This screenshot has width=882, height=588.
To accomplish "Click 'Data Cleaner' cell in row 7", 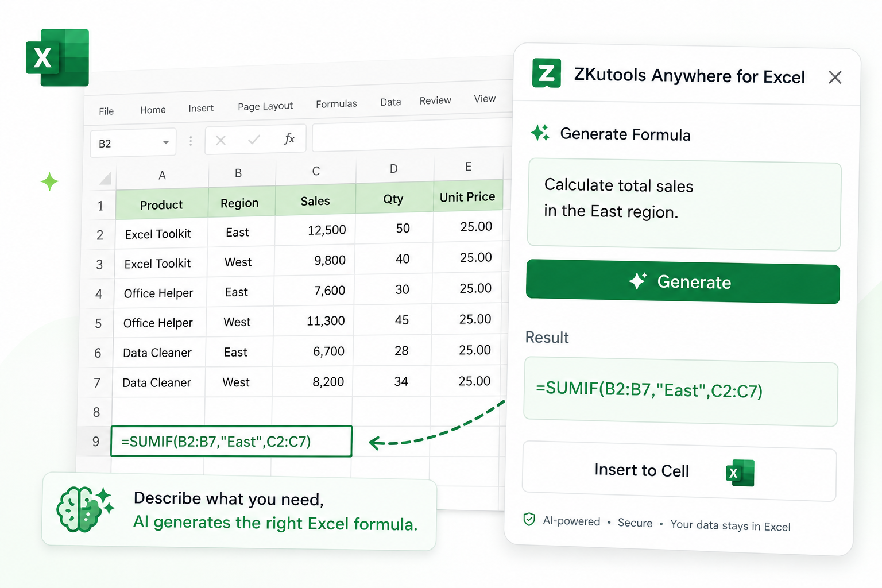I will tap(158, 382).
